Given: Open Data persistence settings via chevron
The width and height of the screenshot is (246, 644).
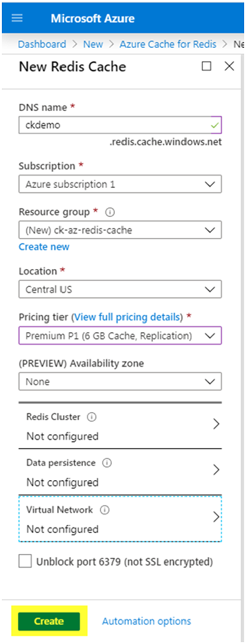Looking at the screenshot, I should 216,470.
